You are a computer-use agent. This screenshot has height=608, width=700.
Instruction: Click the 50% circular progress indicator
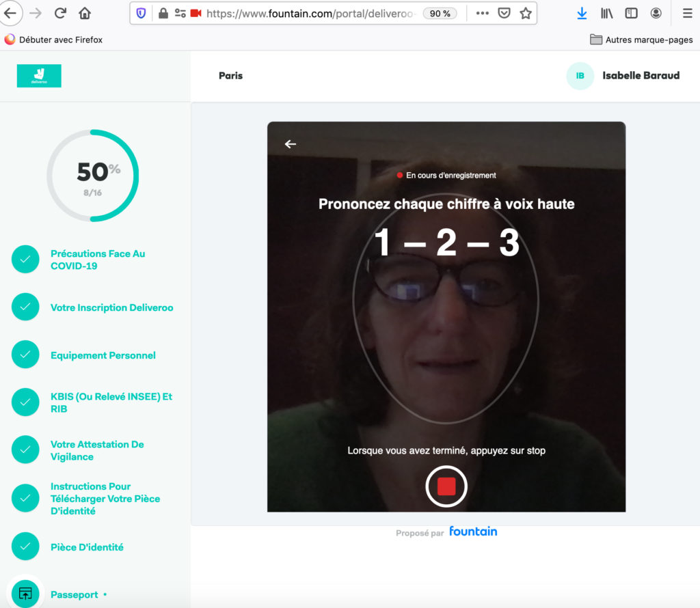click(93, 176)
